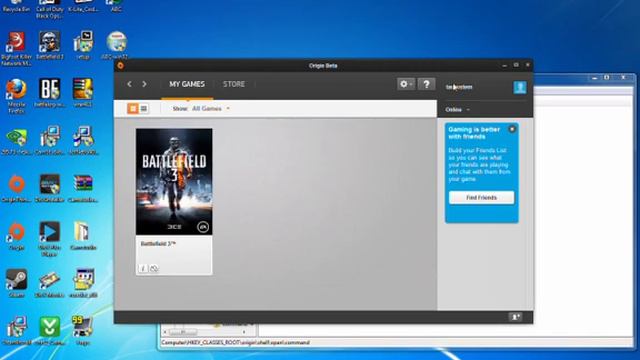
Task: Click the add friend icon in Origin's bottom bar
Action: [x=515, y=317]
